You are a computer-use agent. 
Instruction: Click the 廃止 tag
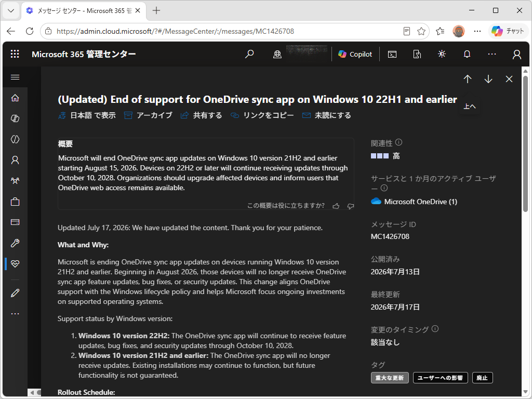click(482, 378)
